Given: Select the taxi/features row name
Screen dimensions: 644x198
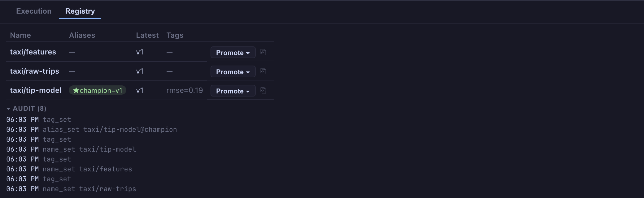Looking at the screenshot, I should pyautogui.click(x=33, y=52).
